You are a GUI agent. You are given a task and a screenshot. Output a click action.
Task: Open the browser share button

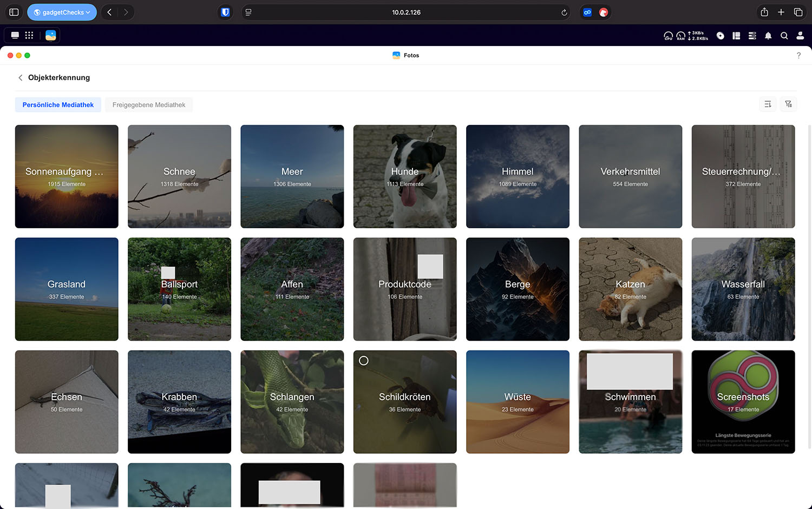pos(764,12)
